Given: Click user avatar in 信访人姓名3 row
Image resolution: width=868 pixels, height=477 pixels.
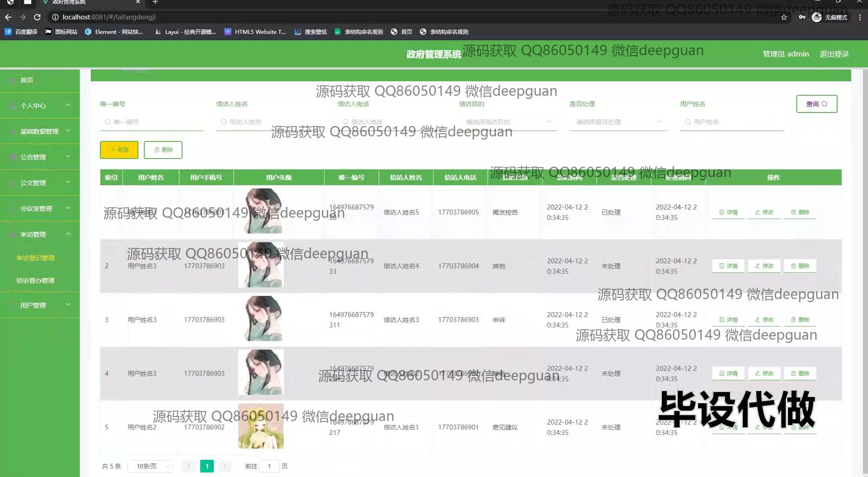Looking at the screenshot, I should tap(261, 318).
